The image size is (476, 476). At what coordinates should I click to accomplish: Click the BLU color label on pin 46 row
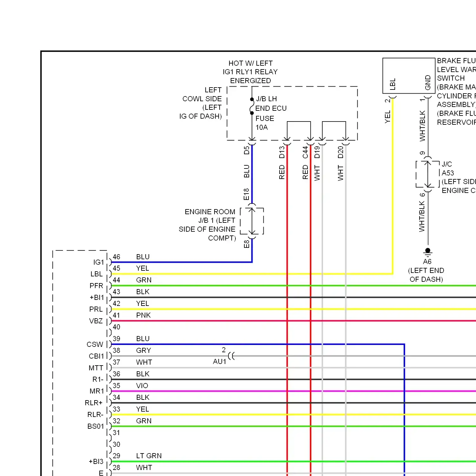(143, 257)
